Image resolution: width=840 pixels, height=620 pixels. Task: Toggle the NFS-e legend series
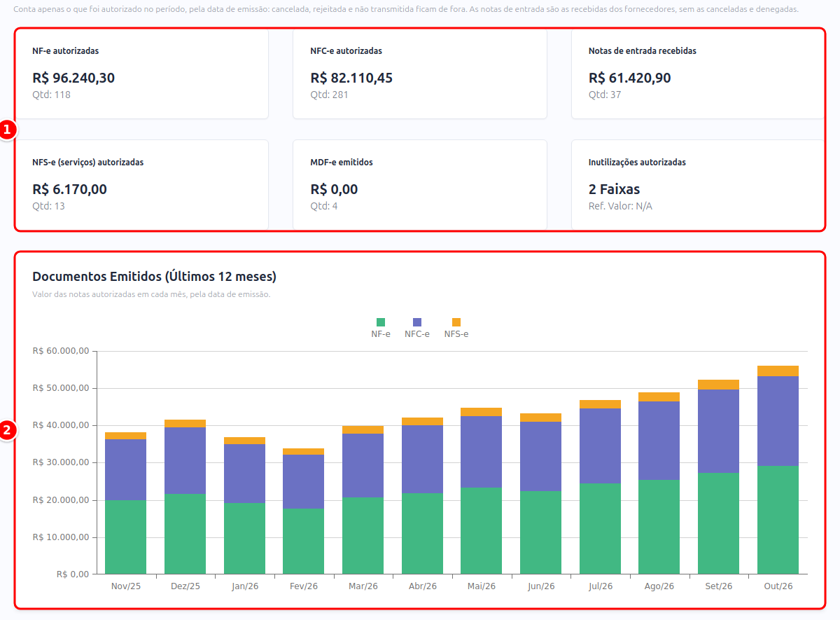[x=456, y=328]
